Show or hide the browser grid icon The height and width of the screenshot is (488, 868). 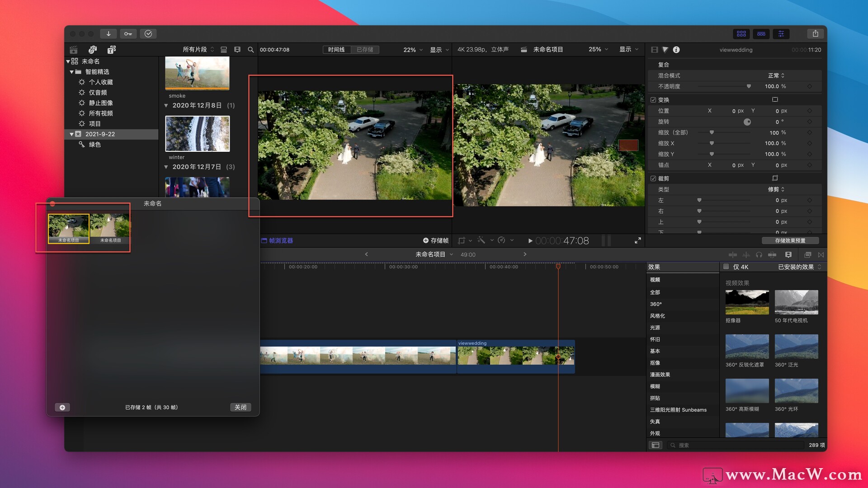741,33
